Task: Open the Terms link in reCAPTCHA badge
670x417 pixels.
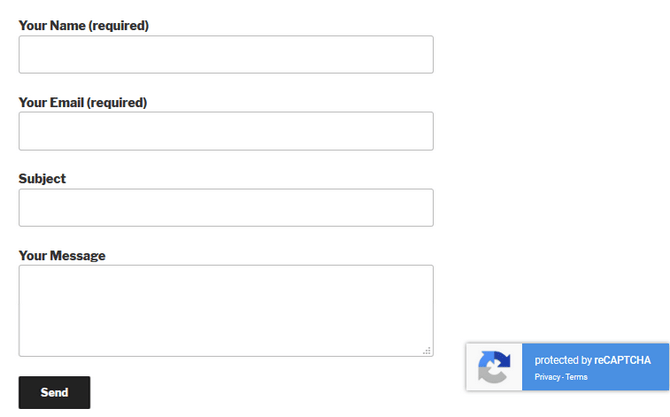Action: click(x=577, y=377)
